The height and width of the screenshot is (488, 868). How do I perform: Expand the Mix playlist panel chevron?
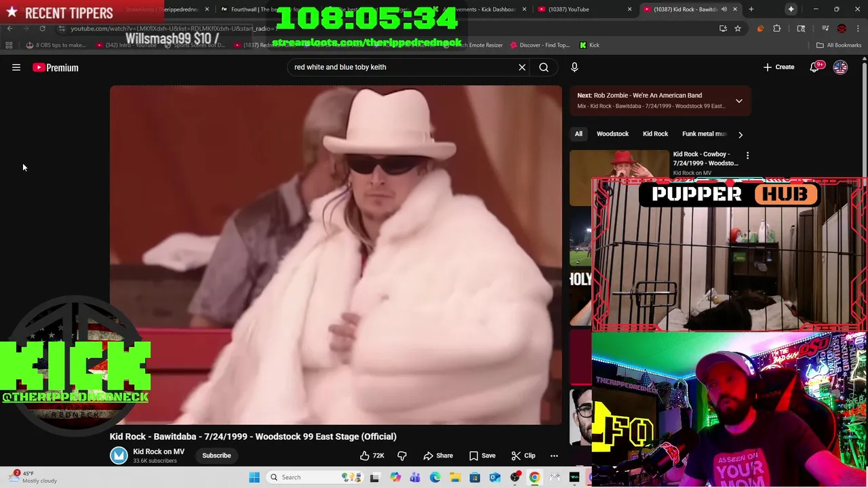pos(739,101)
